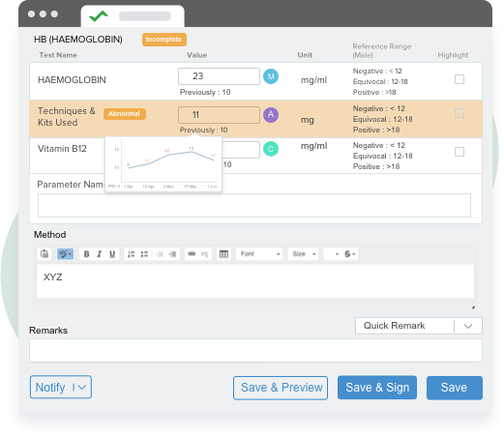Insert a bulleted list in Method editor

pos(144,254)
